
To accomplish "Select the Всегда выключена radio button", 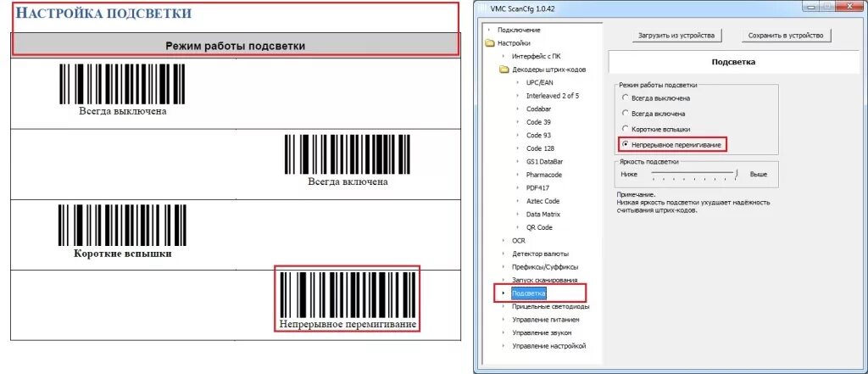I will (626, 98).
